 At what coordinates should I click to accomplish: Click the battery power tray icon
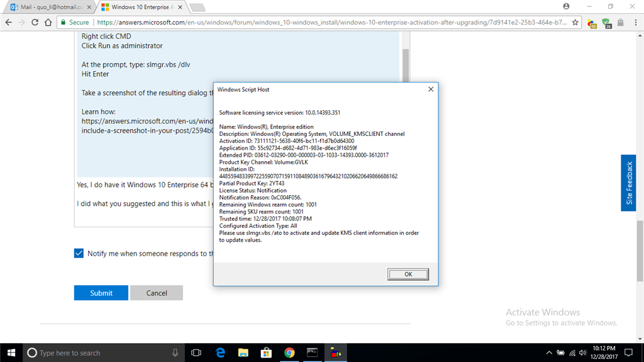coord(560,353)
